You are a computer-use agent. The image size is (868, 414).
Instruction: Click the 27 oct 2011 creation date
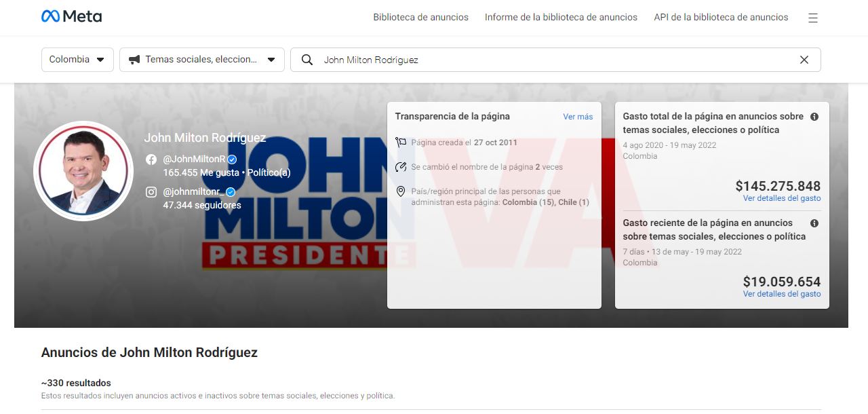[x=496, y=143]
